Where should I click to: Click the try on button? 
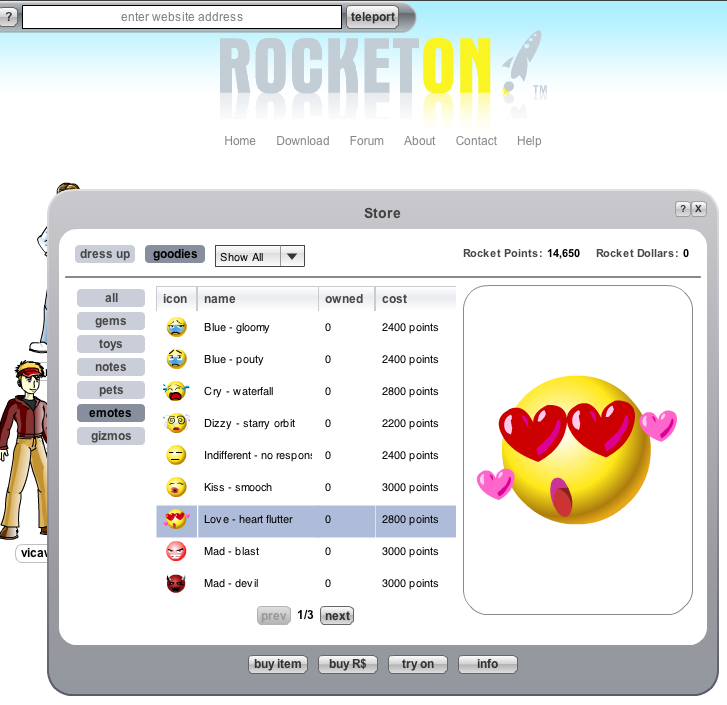pyautogui.click(x=417, y=664)
